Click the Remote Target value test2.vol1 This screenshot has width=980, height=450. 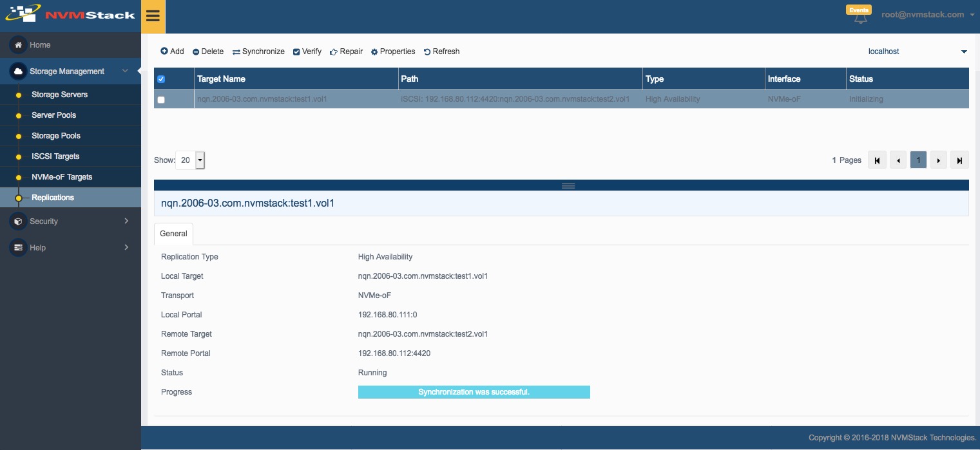point(423,334)
